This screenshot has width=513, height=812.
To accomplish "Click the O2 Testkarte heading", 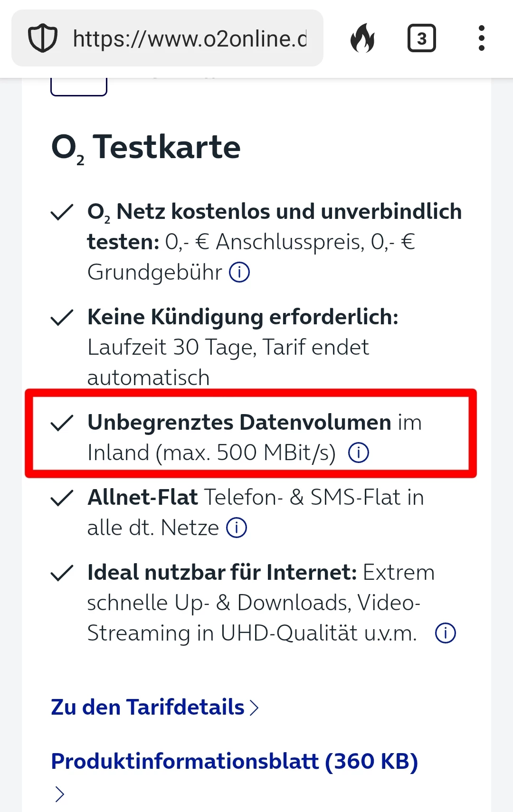I will pyautogui.click(x=146, y=147).
